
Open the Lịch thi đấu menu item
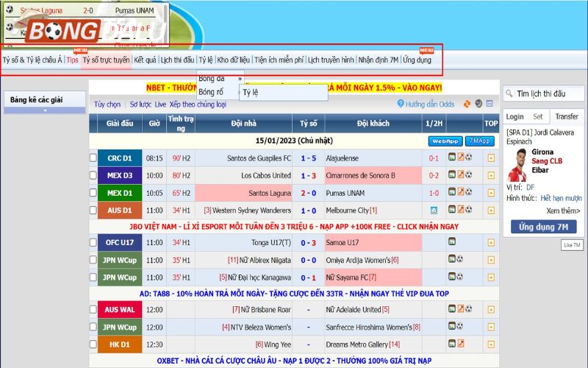177,60
